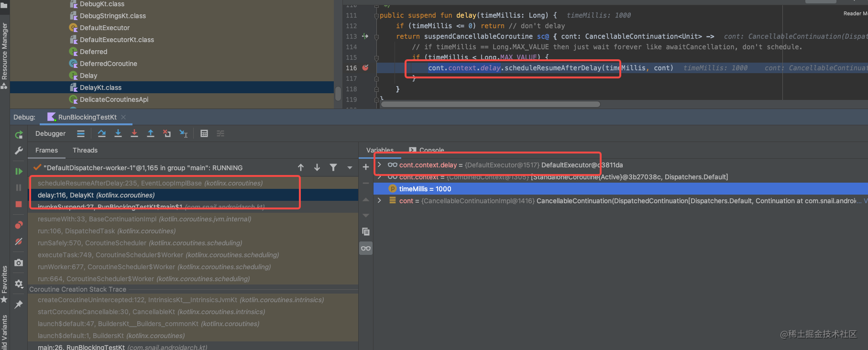Click Step Into blue down arrow
The width and height of the screenshot is (868, 350).
[x=118, y=133]
